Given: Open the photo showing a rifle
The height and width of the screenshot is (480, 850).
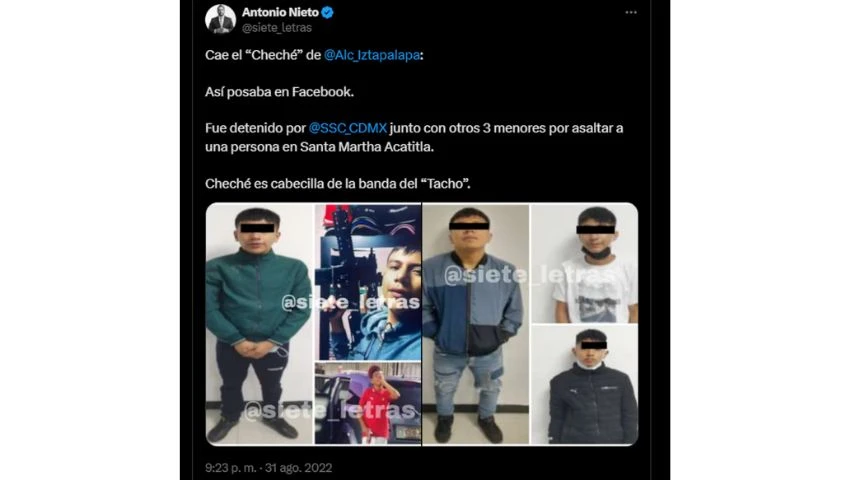Looking at the screenshot, I should [368, 282].
